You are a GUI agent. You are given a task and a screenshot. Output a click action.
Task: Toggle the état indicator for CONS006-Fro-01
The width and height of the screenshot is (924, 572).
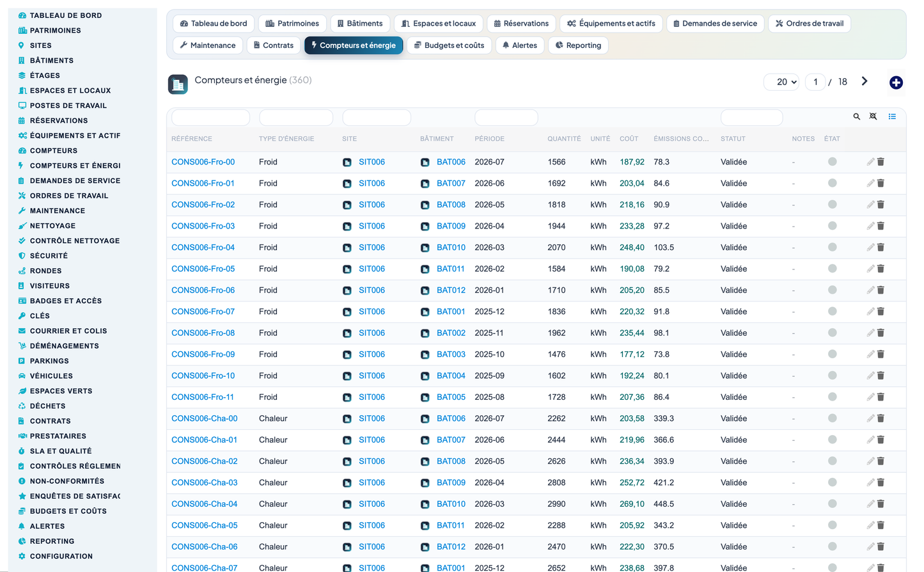pyautogui.click(x=832, y=183)
